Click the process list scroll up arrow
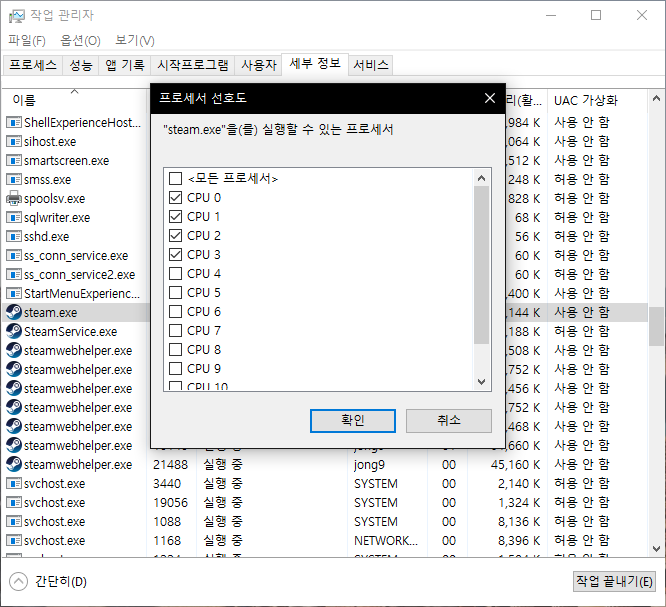Viewport: 666px width, 607px height. tap(656, 99)
